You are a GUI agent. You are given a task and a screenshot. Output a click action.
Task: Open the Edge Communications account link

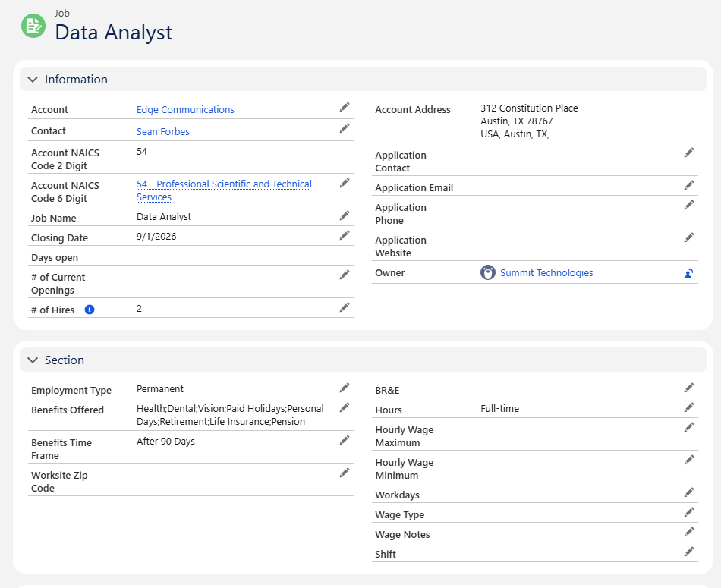[x=185, y=110]
